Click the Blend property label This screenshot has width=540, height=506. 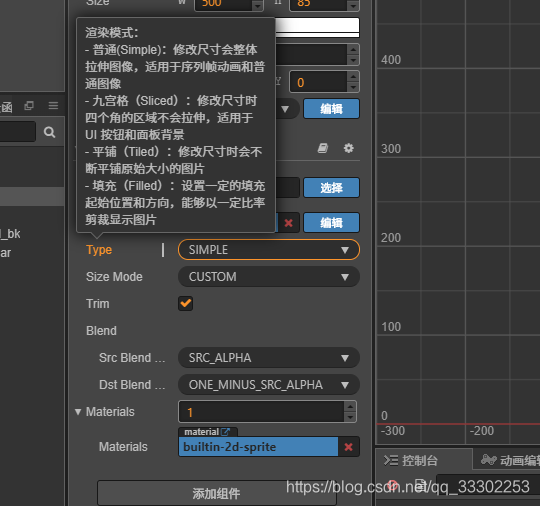(x=101, y=331)
